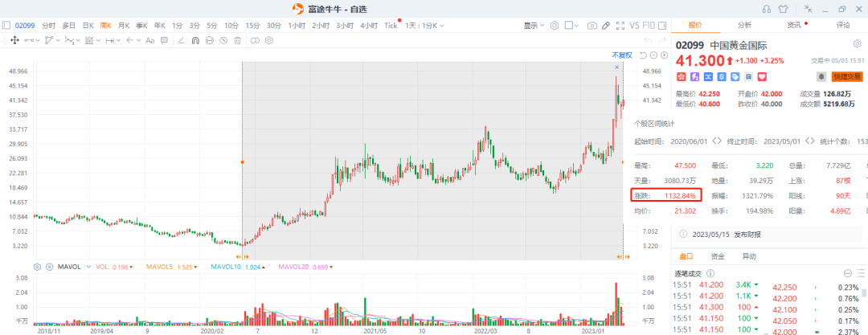
Task: Click the lock drawings icon
Action: (209, 40)
